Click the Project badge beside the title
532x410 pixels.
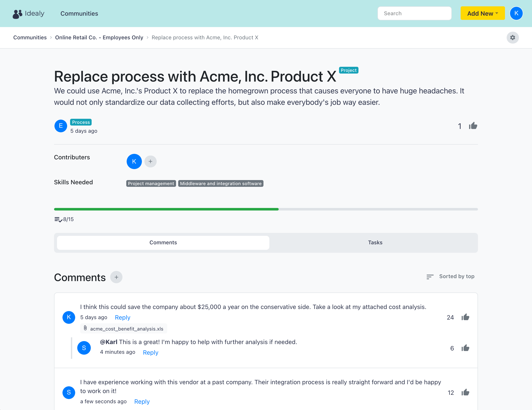coord(349,70)
